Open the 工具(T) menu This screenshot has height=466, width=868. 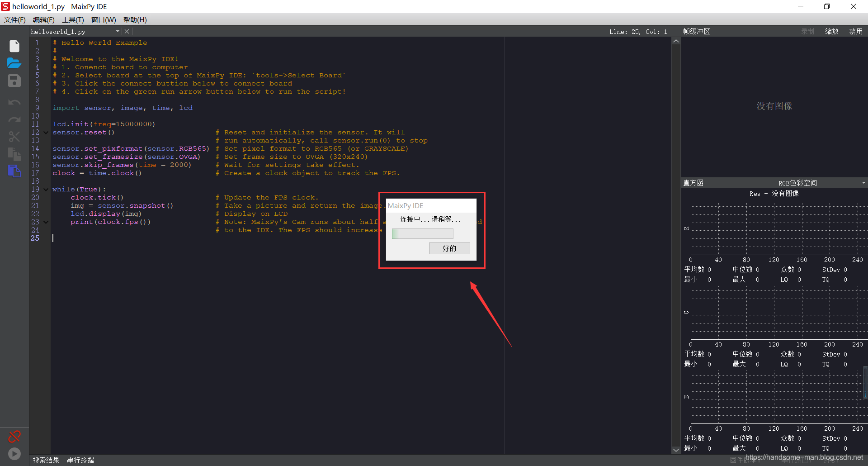click(x=73, y=19)
